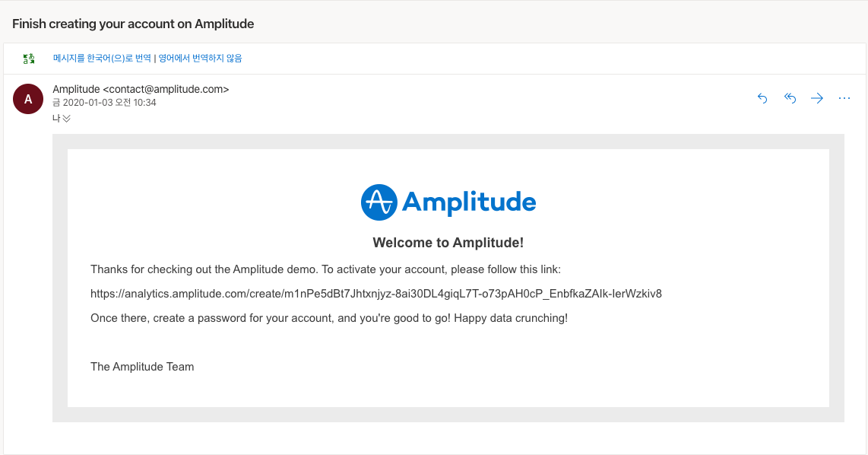Translate the message to Korean via the link
Screen dimensions: 868x455
point(102,58)
